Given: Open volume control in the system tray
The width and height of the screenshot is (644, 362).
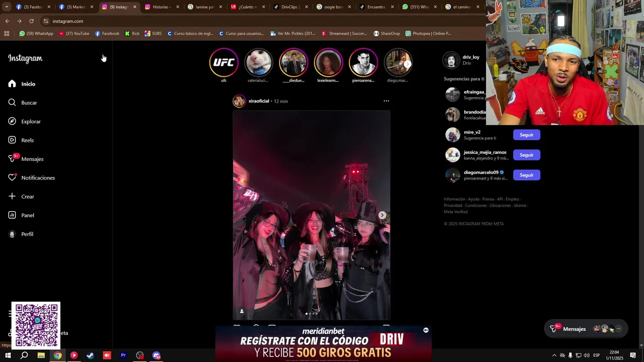Looking at the screenshot, I should [x=587, y=355].
